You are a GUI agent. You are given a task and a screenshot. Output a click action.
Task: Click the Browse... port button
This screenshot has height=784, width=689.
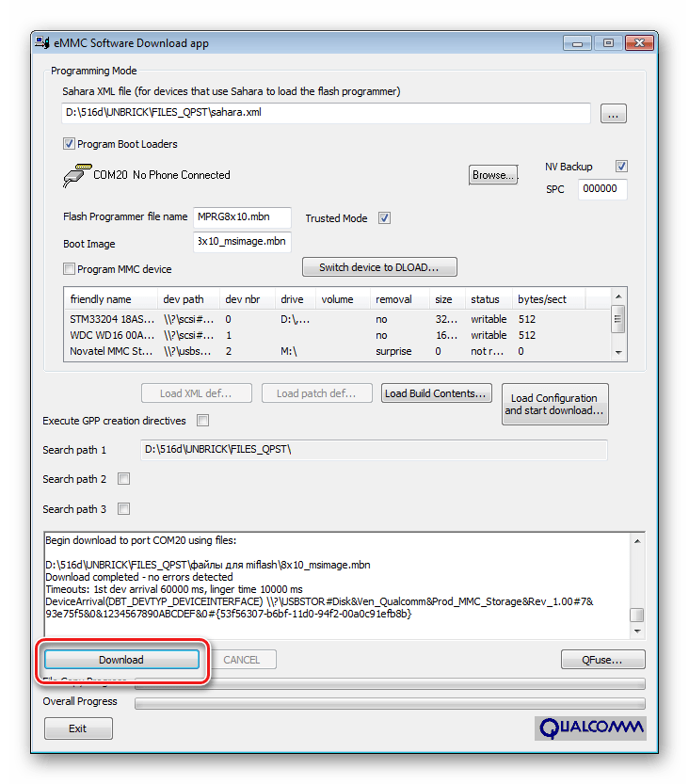(493, 175)
